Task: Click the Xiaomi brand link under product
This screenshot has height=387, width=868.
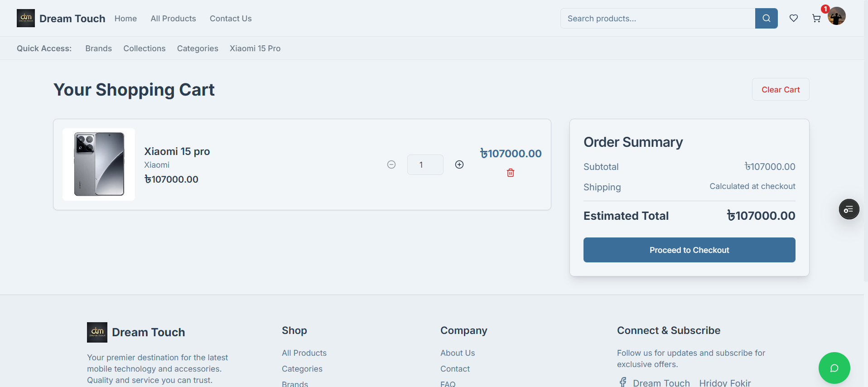Action: tap(157, 165)
